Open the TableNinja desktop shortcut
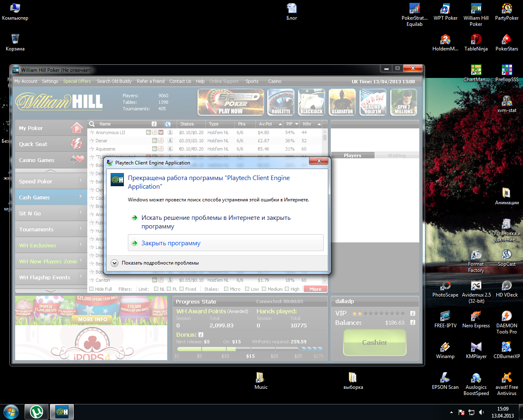The image size is (523, 420). (476, 42)
